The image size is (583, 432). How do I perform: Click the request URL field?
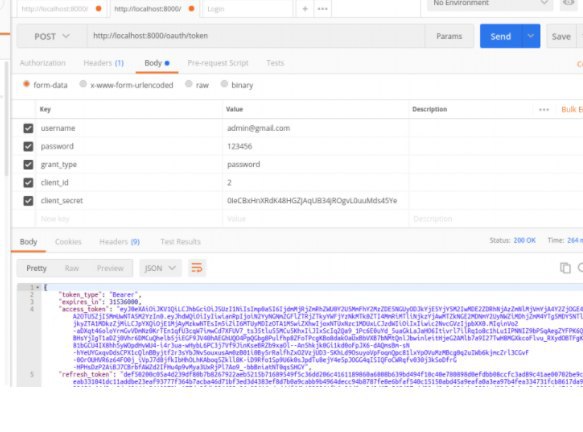pyautogui.click(x=256, y=36)
